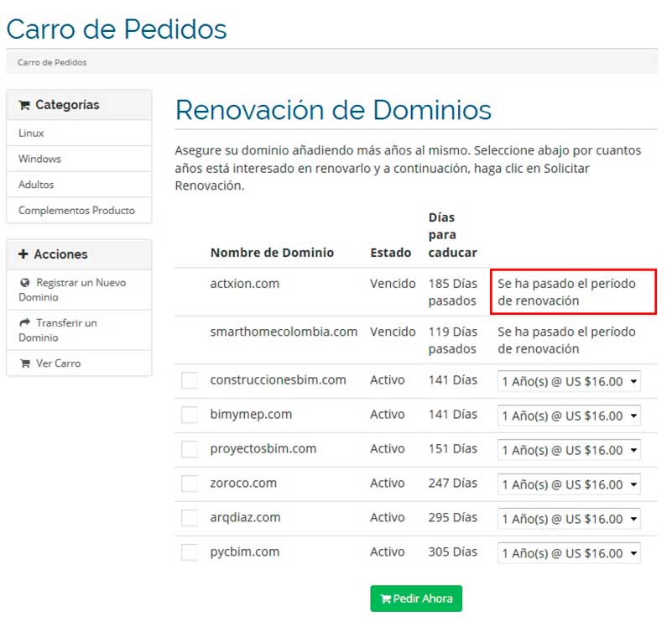Check the box for construccionesbim.com
The width and height of the screenshot is (672, 617).
pos(190,380)
